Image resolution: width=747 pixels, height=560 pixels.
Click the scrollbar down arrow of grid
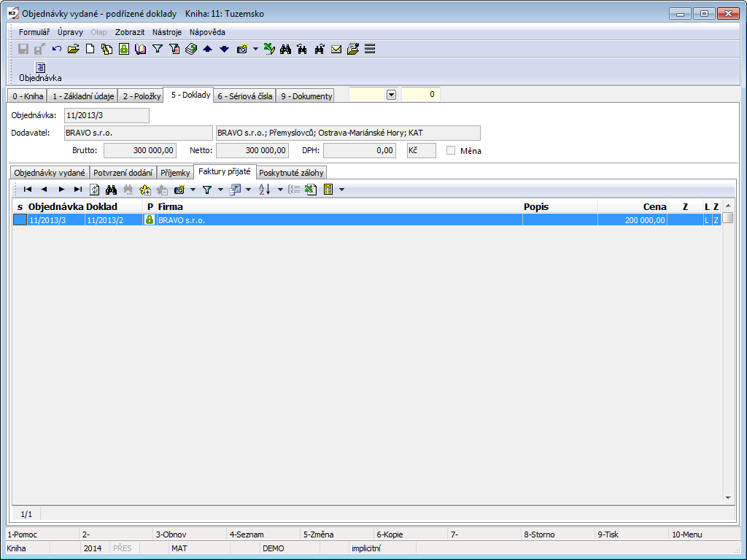coord(728,497)
